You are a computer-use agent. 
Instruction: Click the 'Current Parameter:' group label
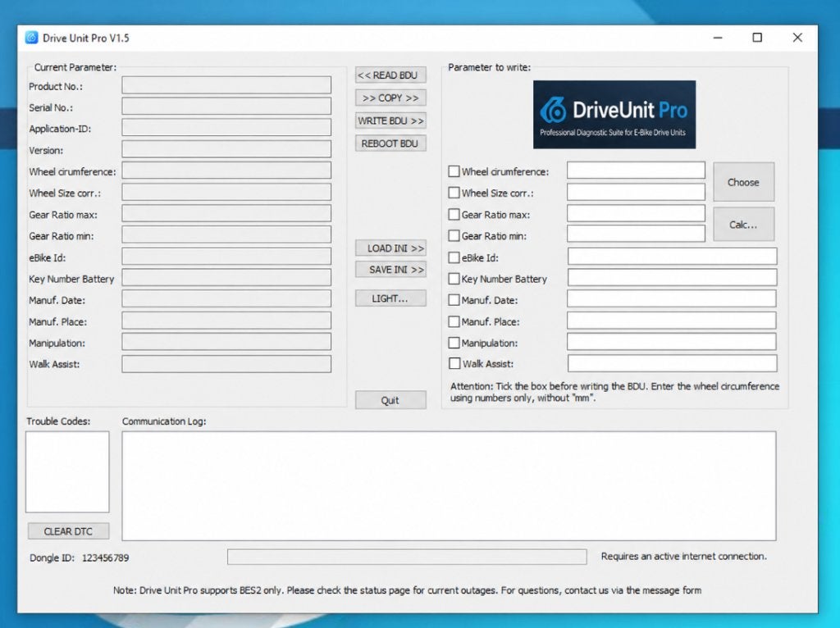click(75, 67)
